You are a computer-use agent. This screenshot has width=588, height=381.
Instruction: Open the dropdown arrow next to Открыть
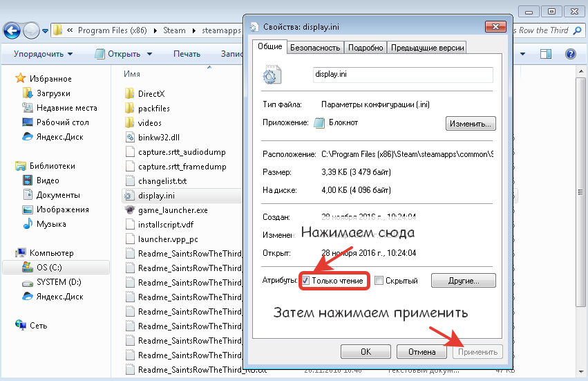[149, 54]
